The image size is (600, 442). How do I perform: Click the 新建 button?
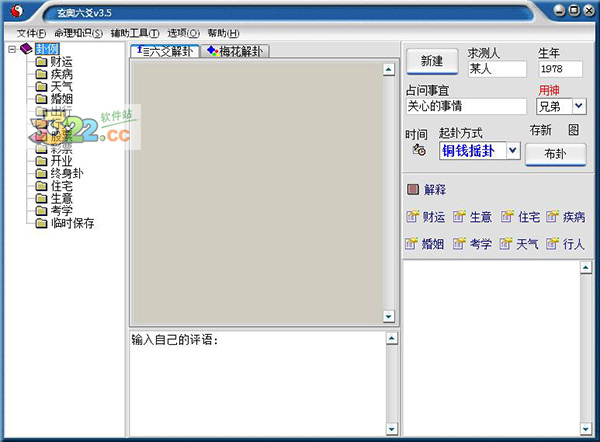click(x=432, y=61)
